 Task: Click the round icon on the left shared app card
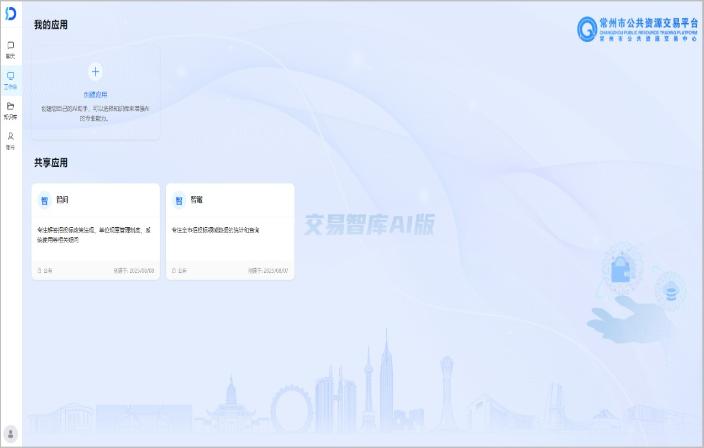click(44, 200)
